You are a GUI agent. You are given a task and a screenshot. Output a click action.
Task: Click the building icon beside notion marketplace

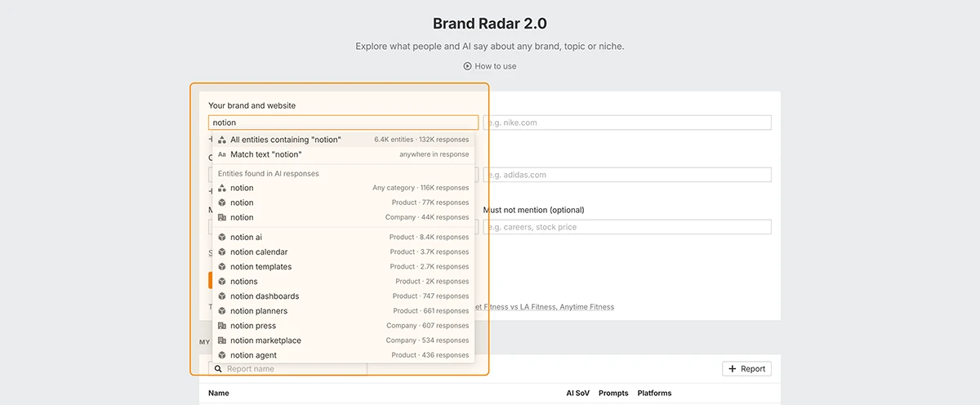coord(222,340)
